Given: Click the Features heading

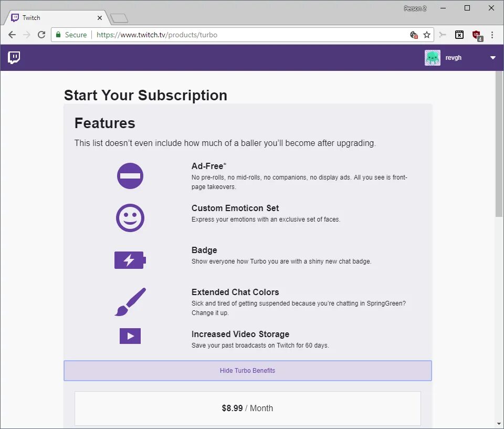Looking at the screenshot, I should point(105,123).
